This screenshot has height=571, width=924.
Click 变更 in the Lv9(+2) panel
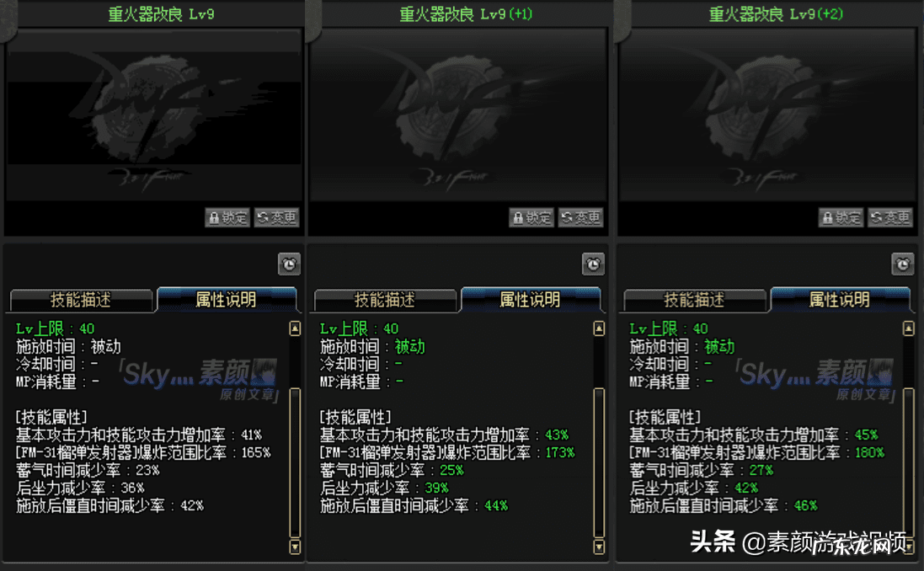coord(890,217)
